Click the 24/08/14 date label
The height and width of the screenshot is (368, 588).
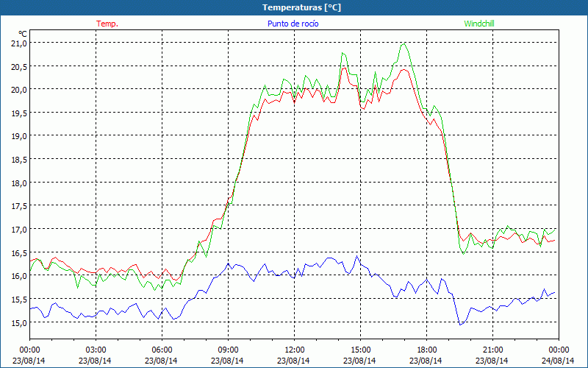click(559, 361)
